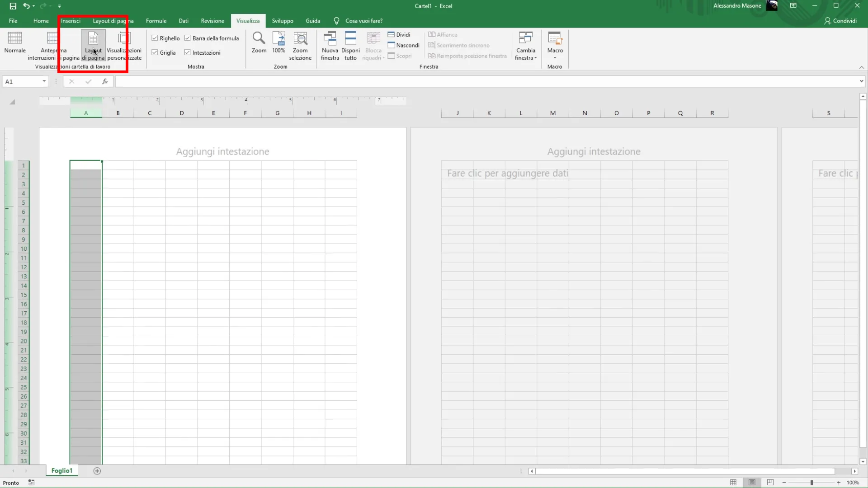Click Nascondi window button

point(403,45)
